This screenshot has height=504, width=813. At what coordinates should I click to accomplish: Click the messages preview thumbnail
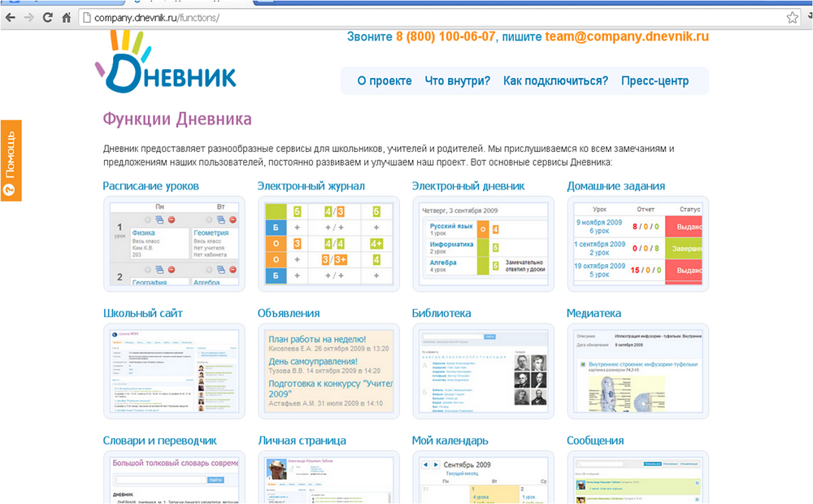637,477
